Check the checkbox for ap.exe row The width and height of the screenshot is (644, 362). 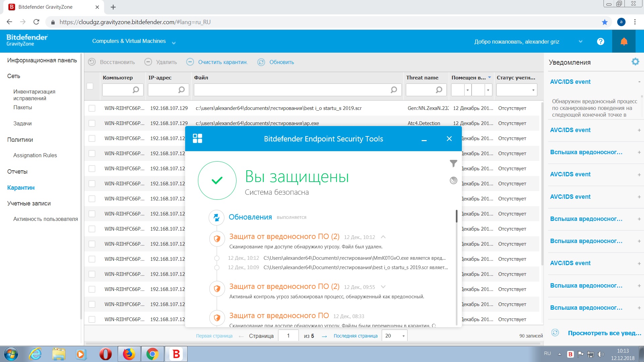[x=92, y=123]
